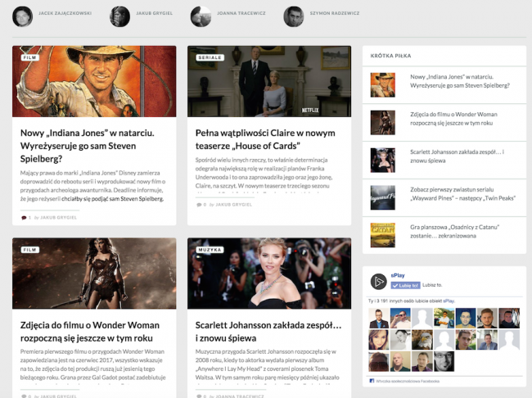Click comment bubble icon on House of Cards card
Viewport: 532px width, 398px height.
[199, 205]
